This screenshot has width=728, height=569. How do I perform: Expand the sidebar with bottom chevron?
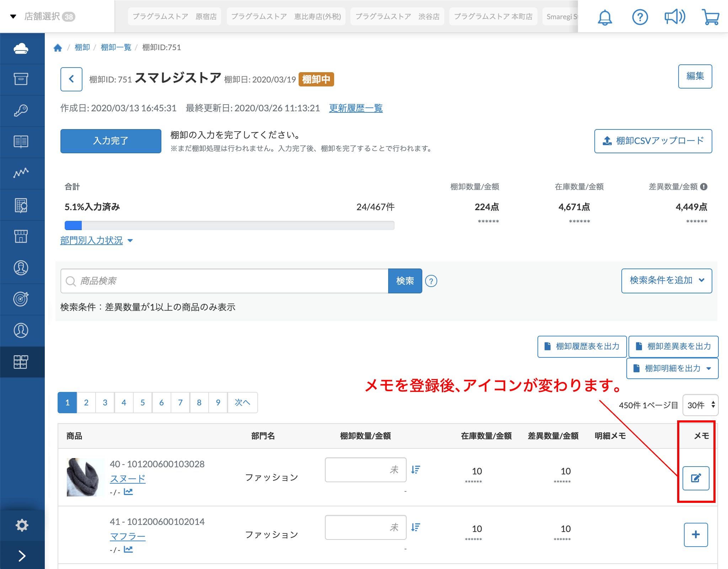(x=22, y=555)
